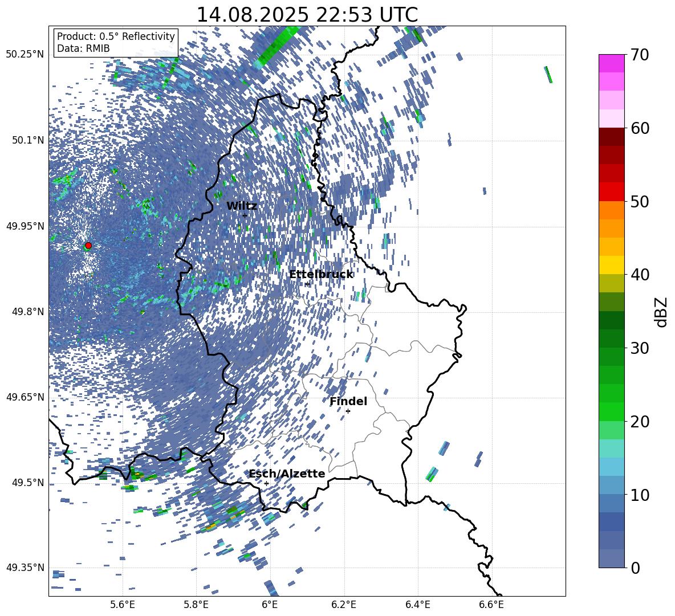Click the 0 dBZ colorbar tick label

click(x=636, y=568)
